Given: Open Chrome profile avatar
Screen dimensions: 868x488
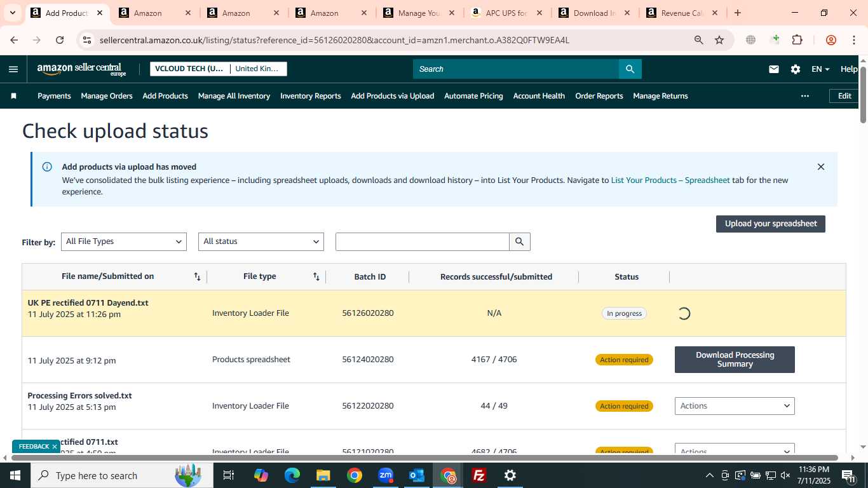Looking at the screenshot, I should 831,40.
